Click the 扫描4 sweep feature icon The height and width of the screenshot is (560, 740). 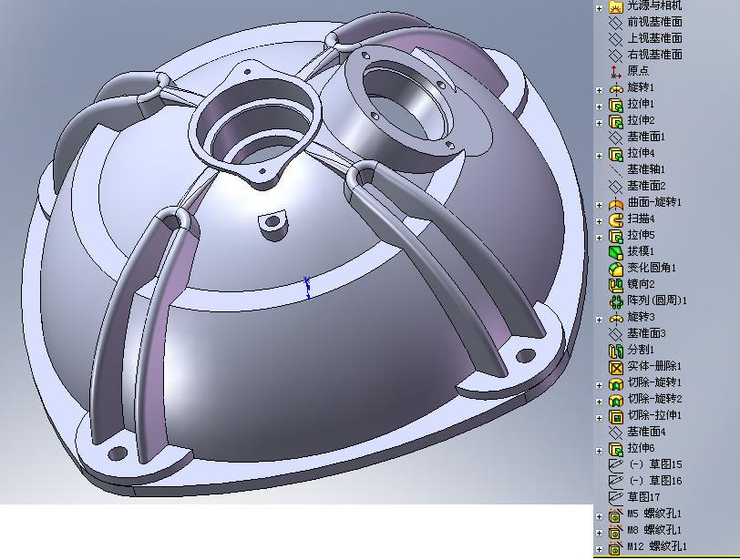pyautogui.click(x=616, y=219)
